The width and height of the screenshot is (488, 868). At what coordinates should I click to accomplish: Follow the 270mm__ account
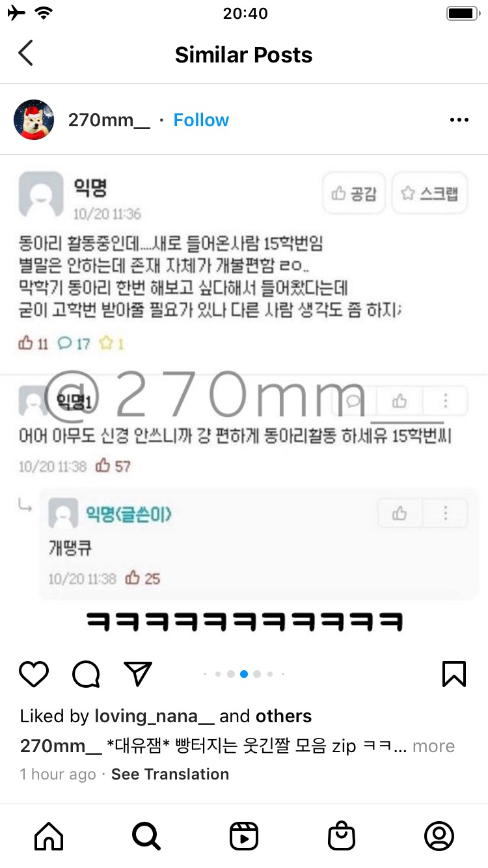point(201,120)
